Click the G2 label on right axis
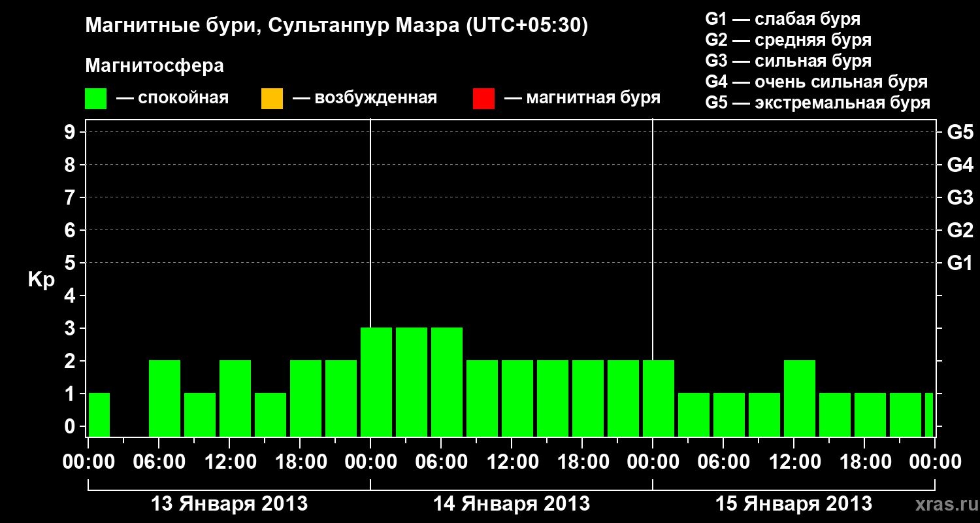This screenshot has width=980, height=523. (960, 230)
